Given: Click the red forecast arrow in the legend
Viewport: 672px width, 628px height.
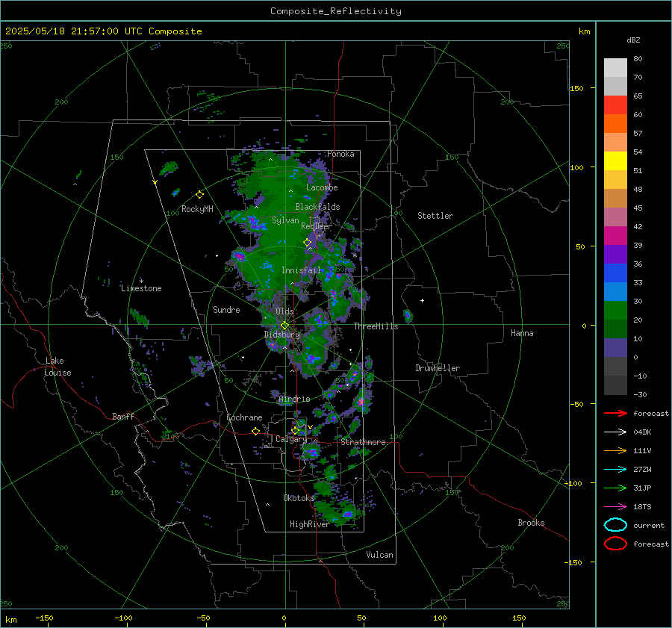Looking at the screenshot, I should pos(615,413).
